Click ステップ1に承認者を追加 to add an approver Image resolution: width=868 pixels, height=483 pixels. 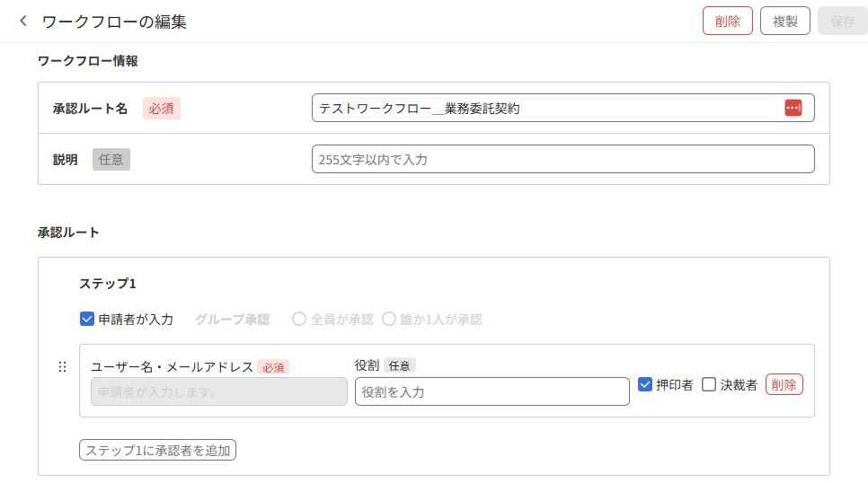158,450
